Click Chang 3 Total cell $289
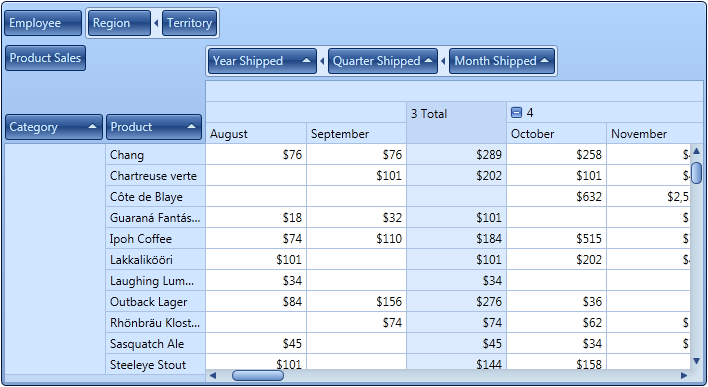708x387 pixels. [x=456, y=155]
